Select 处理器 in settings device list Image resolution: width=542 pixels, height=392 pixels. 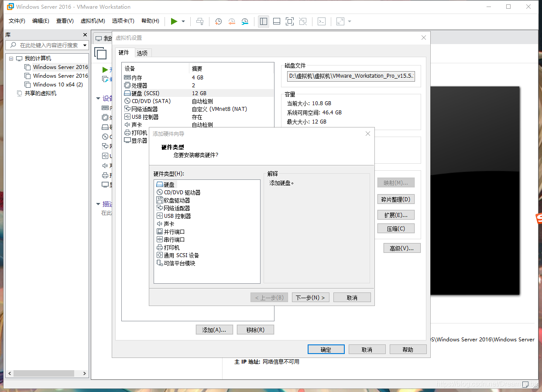coord(199,86)
